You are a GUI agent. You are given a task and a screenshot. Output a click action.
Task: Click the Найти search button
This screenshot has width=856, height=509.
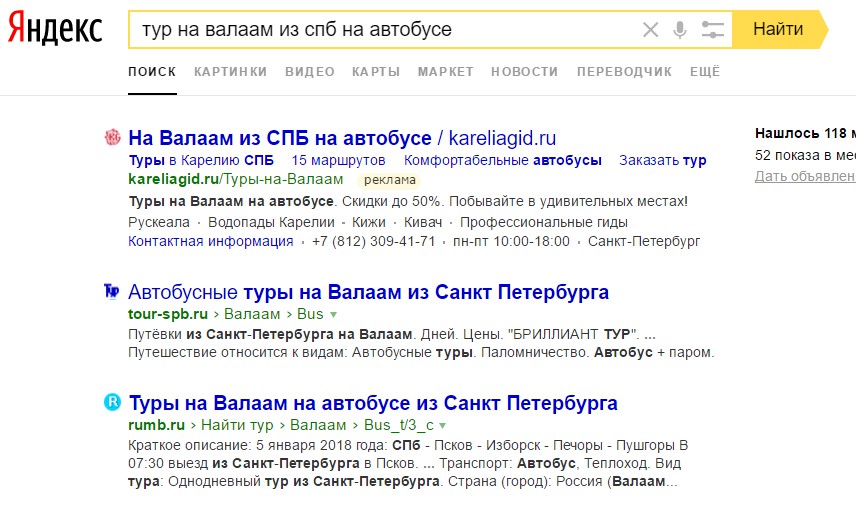coord(779,29)
